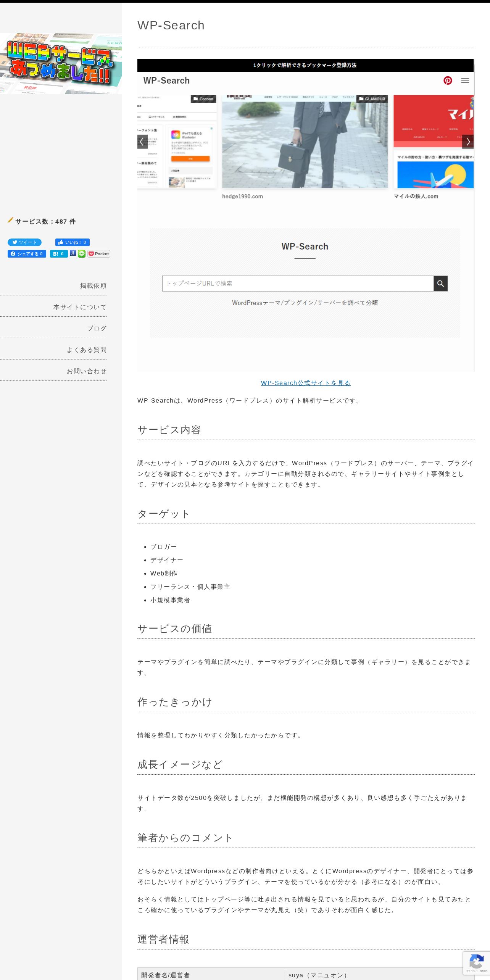Click the Google share icon
Image resolution: width=490 pixels, height=980 pixels.
tap(73, 253)
